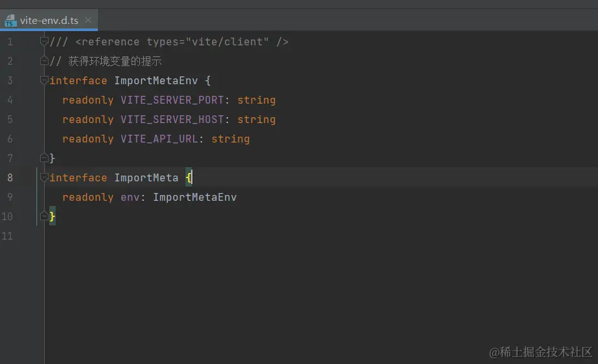Click the TypeScript file icon on the tab

click(x=10, y=21)
